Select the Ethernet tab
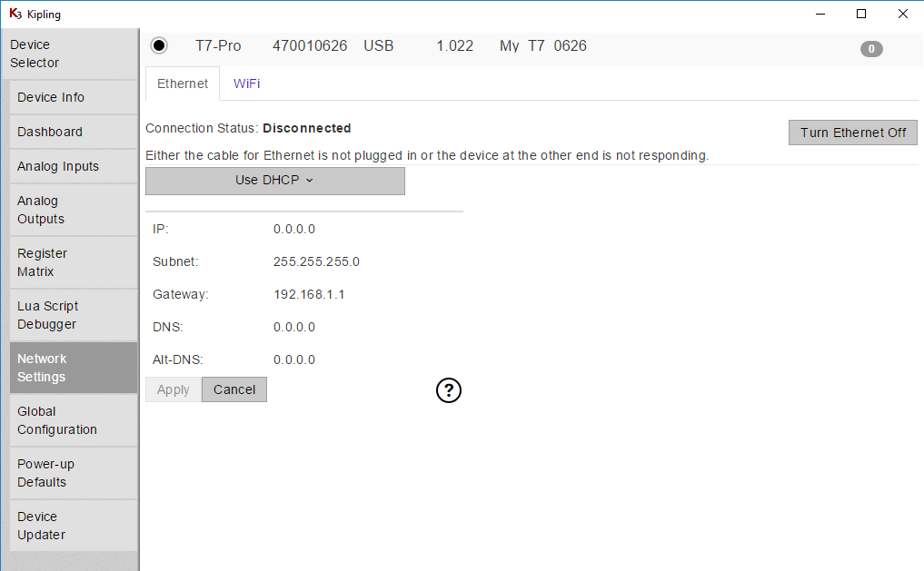Viewport: 924px width, 571px height. (x=183, y=84)
